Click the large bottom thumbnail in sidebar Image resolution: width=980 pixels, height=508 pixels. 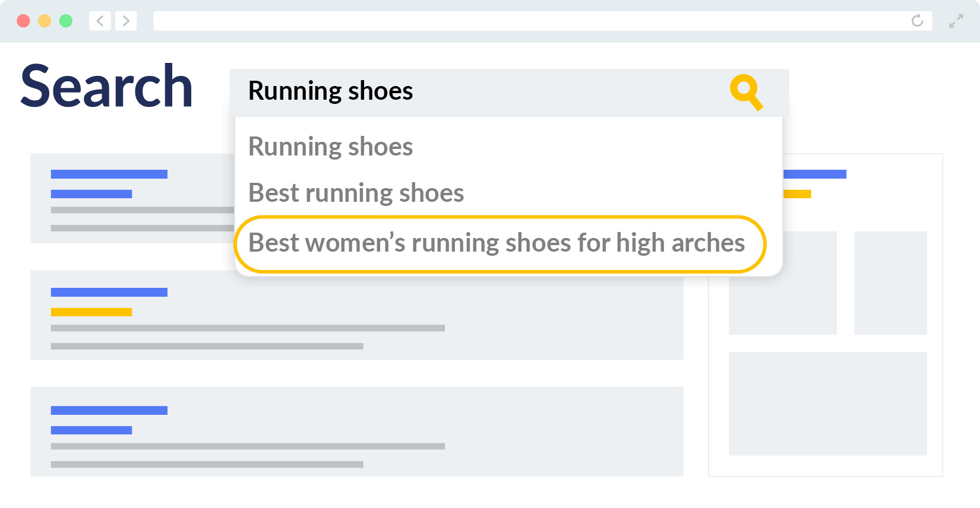(827, 404)
